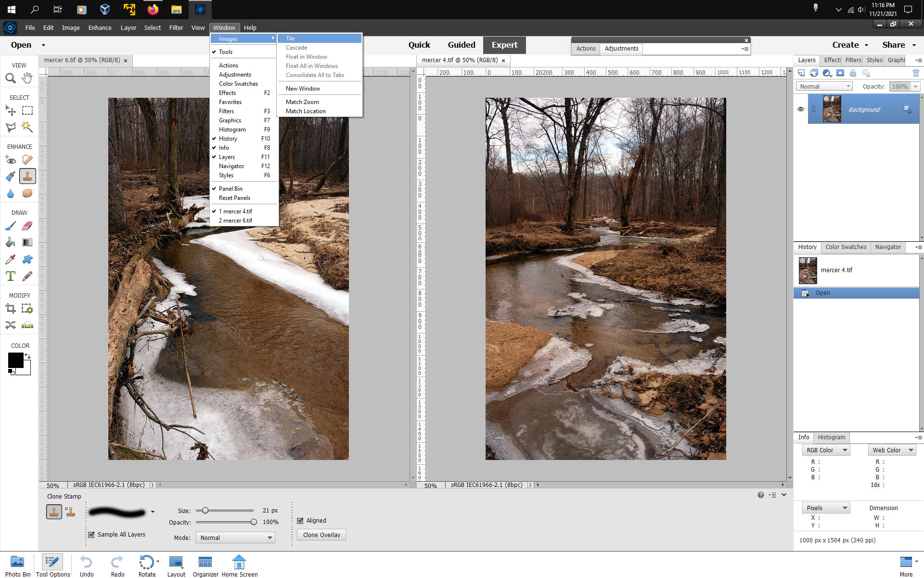Screen dimensions: 924x578
Task: Click the Clone Overlay button
Action: pos(321,535)
